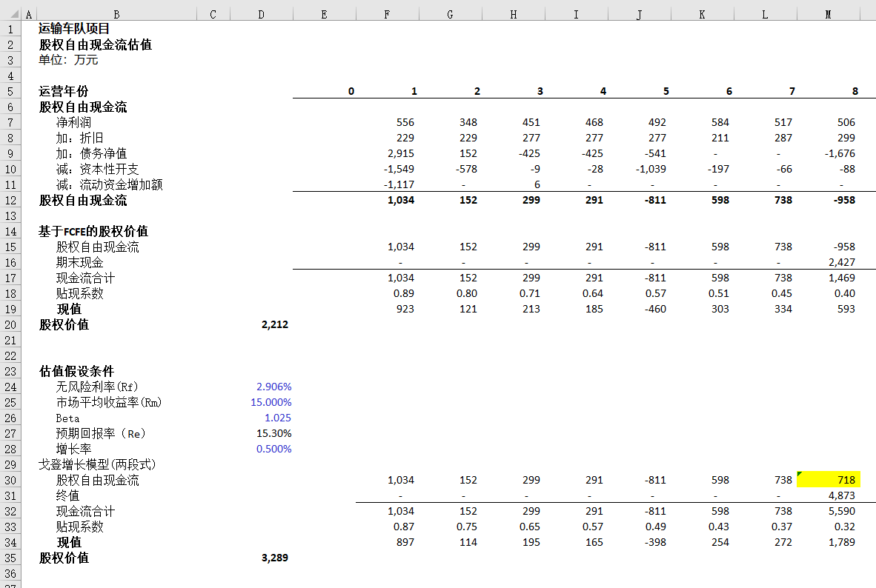The height and width of the screenshot is (588, 876).
Task: Click the cell 单位：万元
Action: 68,60
